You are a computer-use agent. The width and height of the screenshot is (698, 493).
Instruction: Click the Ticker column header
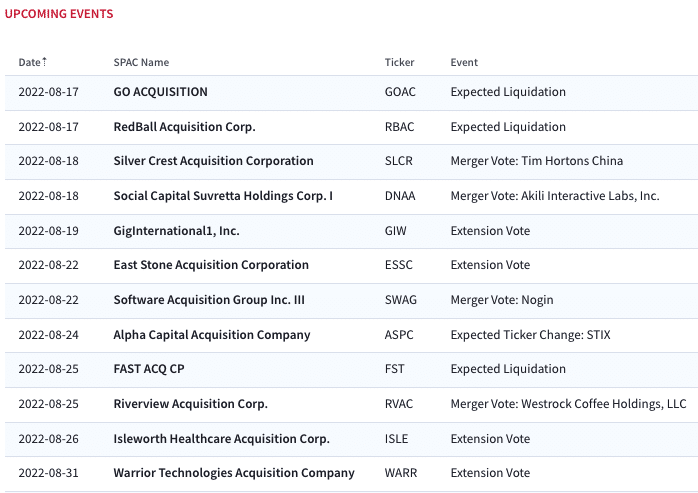coord(399,62)
